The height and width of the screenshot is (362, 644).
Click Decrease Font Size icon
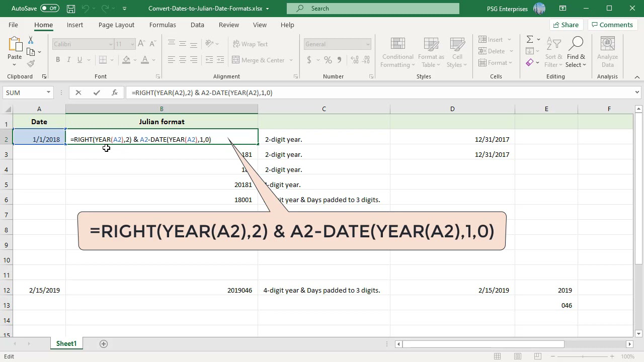152,44
